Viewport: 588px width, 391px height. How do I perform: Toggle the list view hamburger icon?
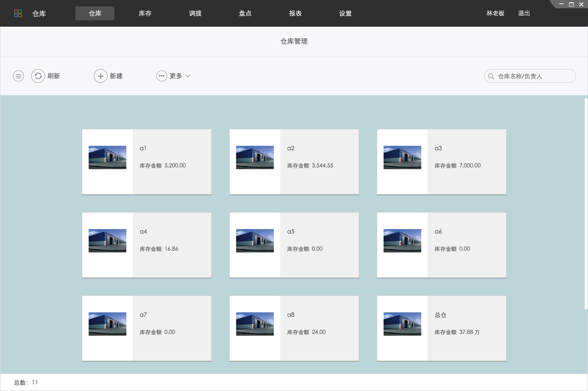tap(18, 76)
